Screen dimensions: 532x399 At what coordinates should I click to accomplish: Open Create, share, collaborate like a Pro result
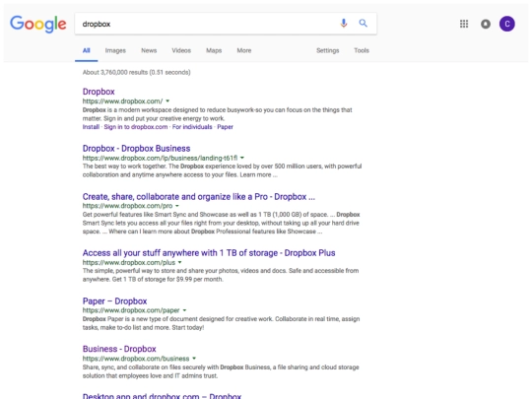[198, 197]
